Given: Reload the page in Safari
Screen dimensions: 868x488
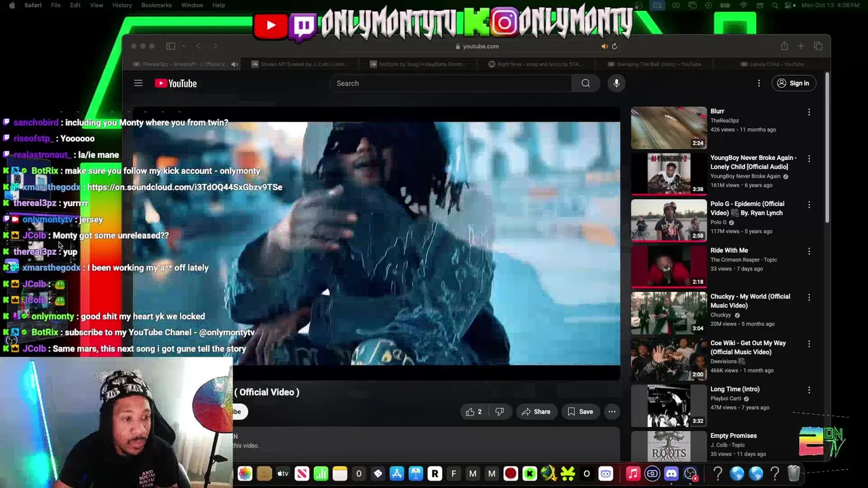Looking at the screenshot, I should pyautogui.click(x=614, y=46).
